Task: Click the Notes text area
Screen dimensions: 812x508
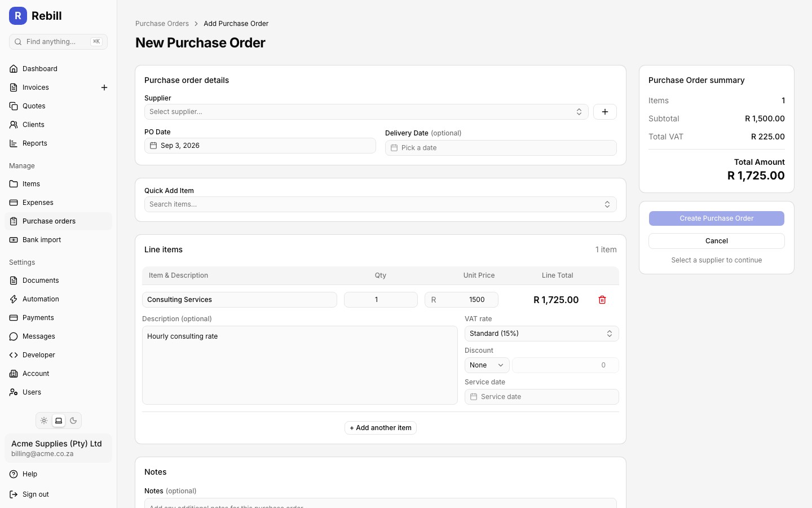Action: tap(381, 503)
